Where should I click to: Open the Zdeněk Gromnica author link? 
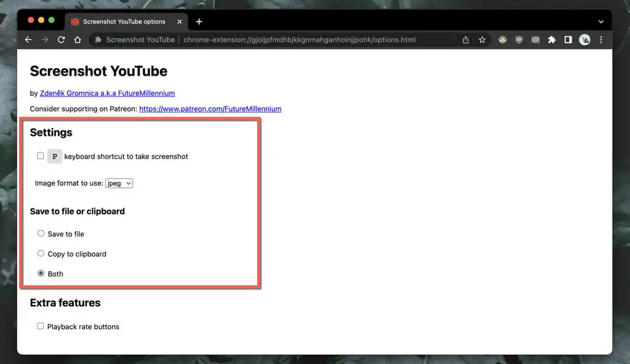tap(107, 93)
